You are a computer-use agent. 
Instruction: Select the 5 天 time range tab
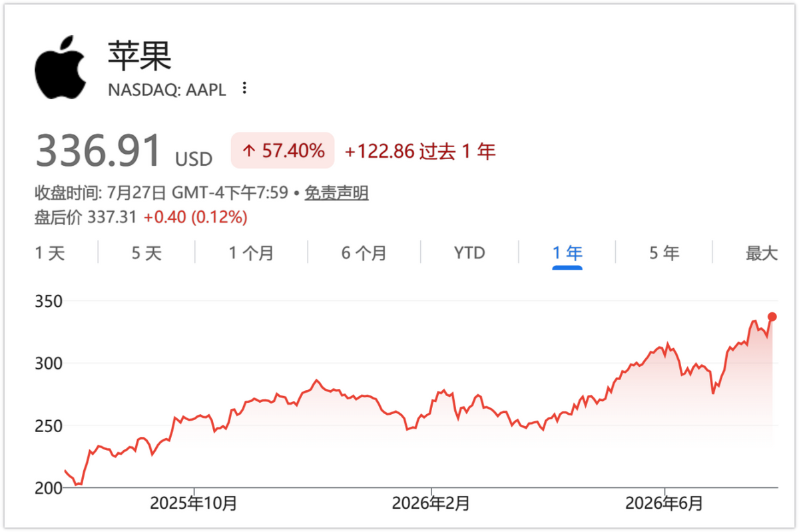146,253
